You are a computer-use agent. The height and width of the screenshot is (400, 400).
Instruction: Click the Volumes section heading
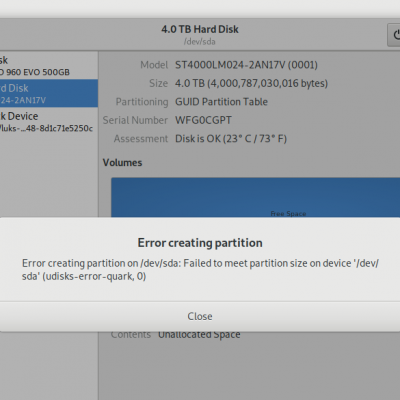pos(122,163)
